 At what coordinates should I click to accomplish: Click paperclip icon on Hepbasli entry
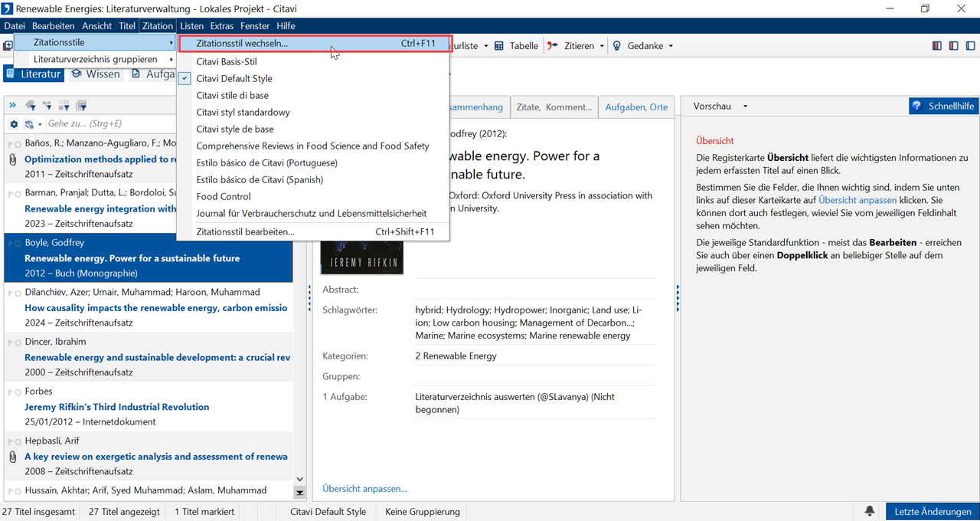(x=12, y=457)
